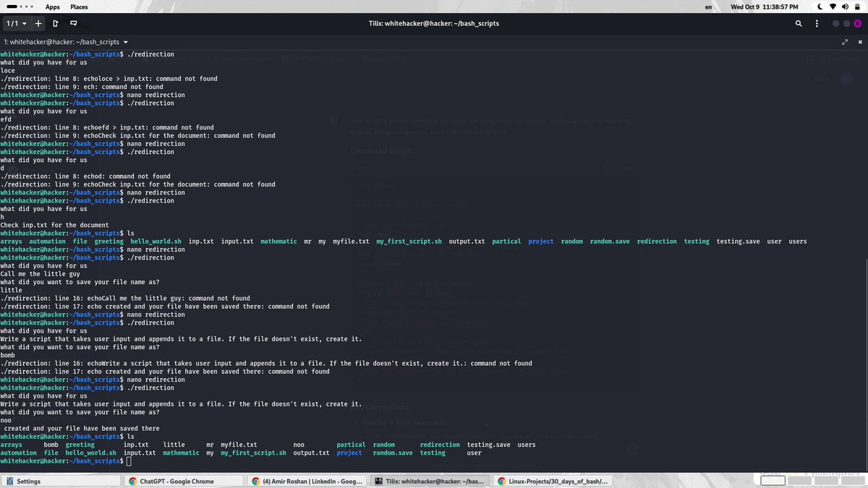This screenshot has height=488, width=868.
Task: Click the clock showing Wed Oct 9
Action: click(x=749, y=7)
